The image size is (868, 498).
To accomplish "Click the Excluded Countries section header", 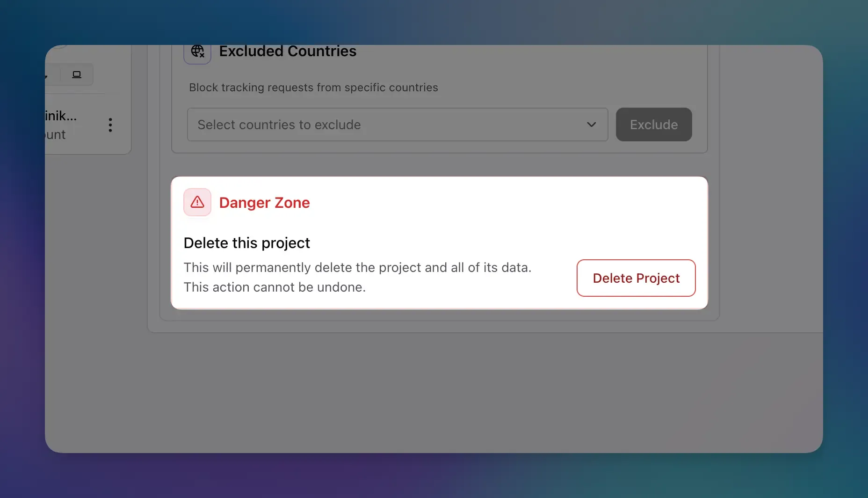I will tap(288, 51).
